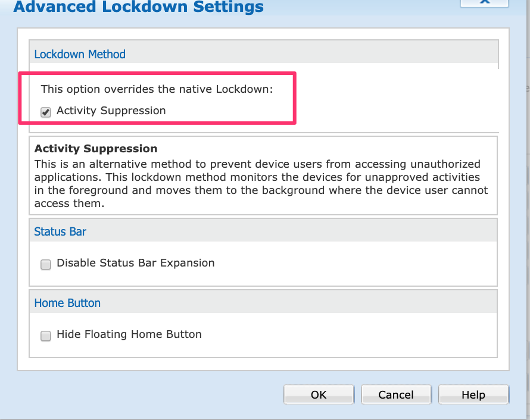Click the Lockdown Method section header
The image size is (530, 420).
click(x=80, y=54)
